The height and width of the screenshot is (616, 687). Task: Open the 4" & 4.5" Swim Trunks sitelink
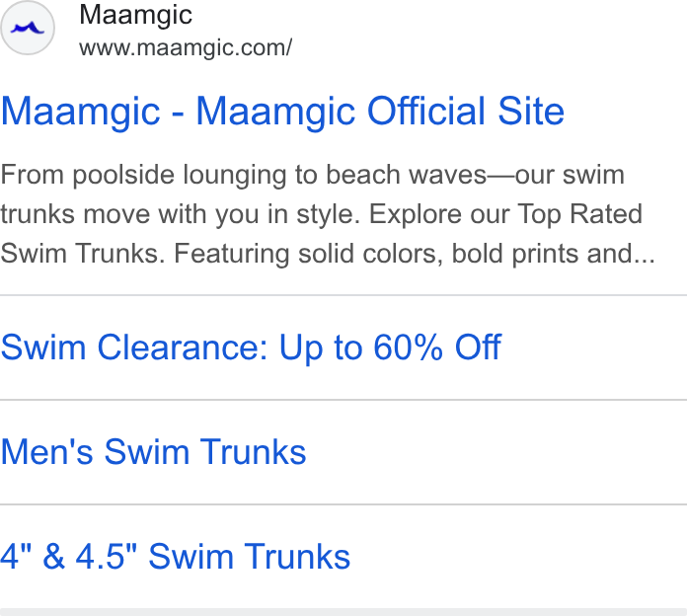pos(176,557)
